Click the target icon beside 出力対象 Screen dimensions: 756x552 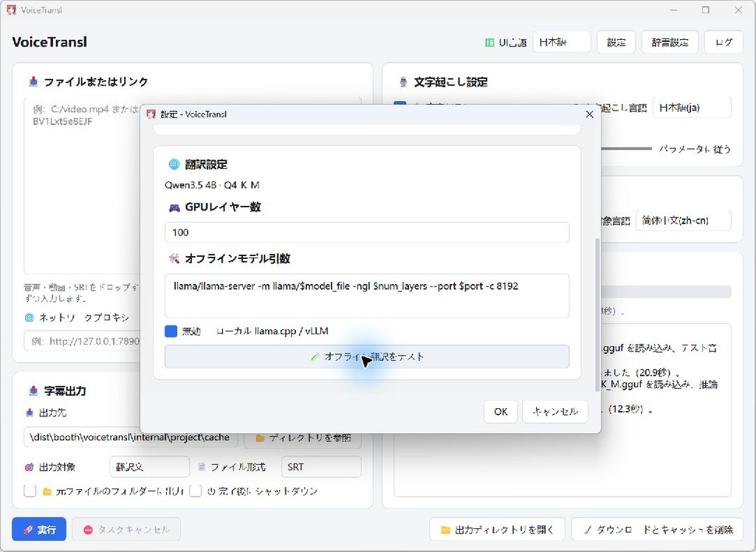click(x=30, y=467)
